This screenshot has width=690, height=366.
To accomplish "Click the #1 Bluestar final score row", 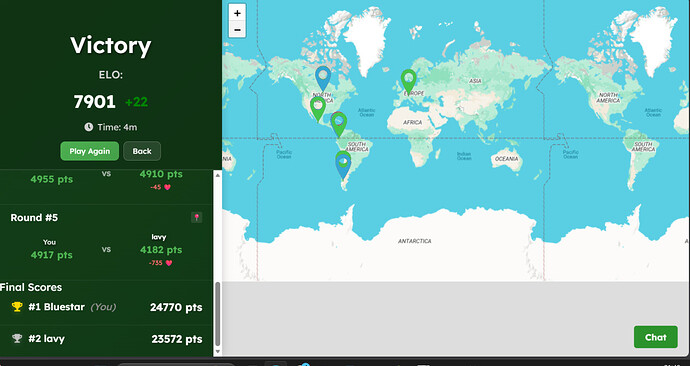I will click(x=106, y=307).
